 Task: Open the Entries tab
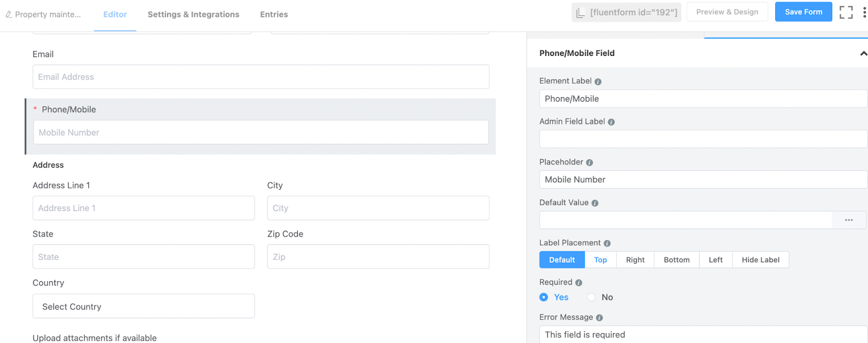click(x=274, y=15)
